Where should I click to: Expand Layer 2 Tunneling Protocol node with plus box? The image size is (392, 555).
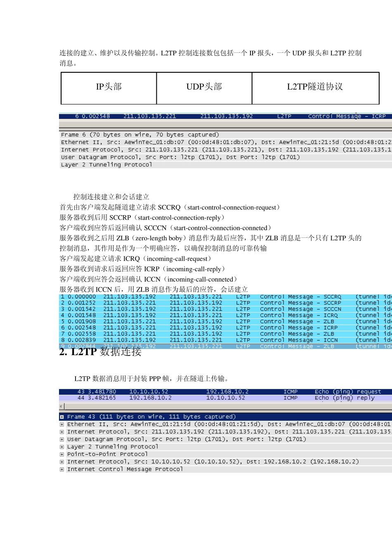(x=62, y=447)
